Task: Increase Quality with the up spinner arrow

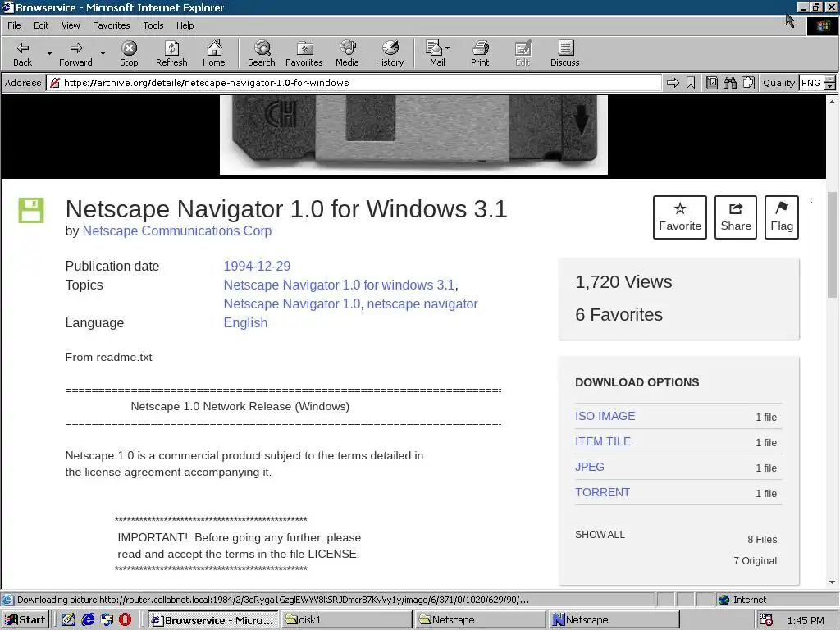Action: pos(830,80)
